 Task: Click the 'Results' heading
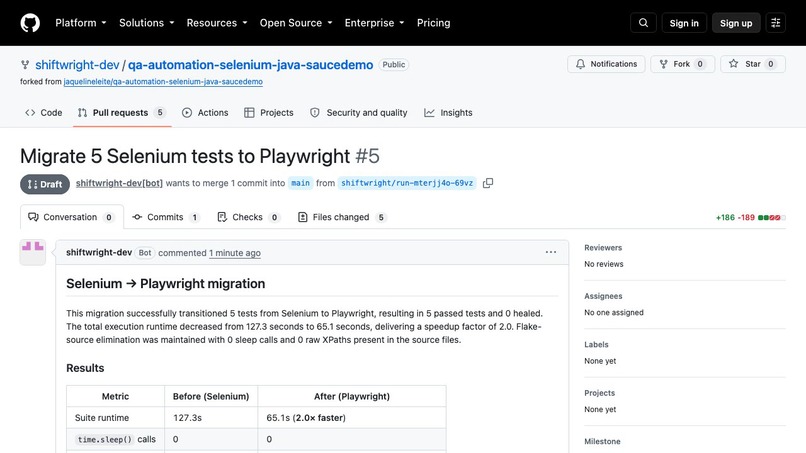coord(85,368)
